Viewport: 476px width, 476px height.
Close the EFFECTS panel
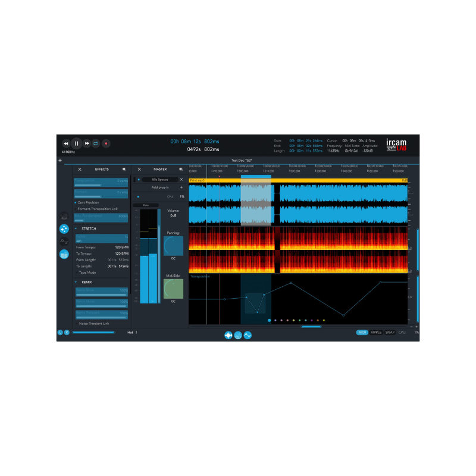(x=80, y=170)
